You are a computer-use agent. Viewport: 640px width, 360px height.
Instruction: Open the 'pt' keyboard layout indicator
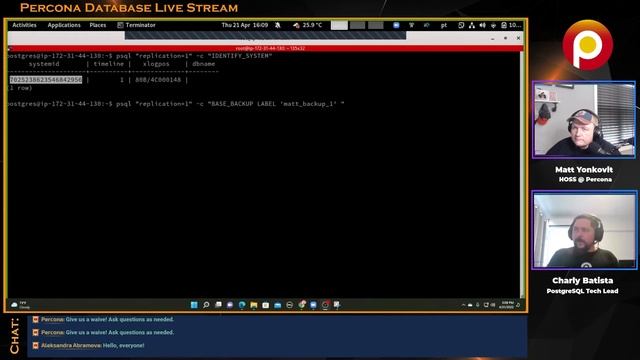(x=444, y=25)
